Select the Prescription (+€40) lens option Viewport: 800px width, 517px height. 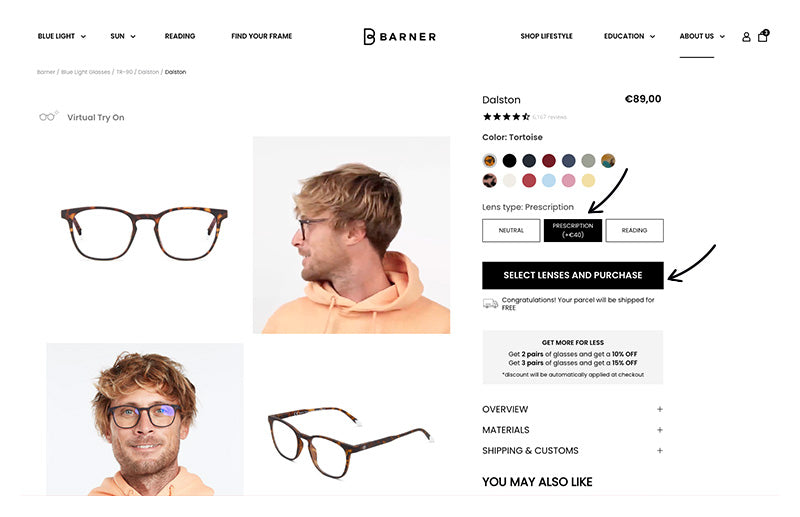click(572, 231)
